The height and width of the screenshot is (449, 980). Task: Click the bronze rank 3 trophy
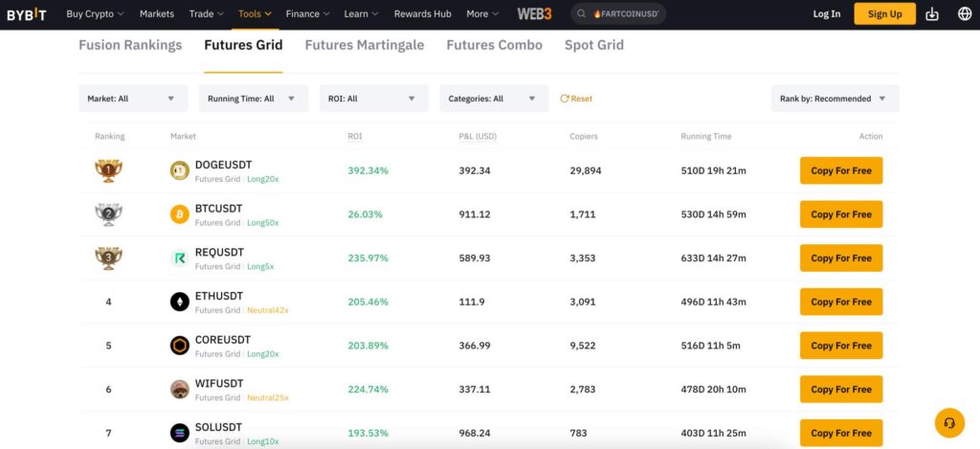(x=109, y=258)
